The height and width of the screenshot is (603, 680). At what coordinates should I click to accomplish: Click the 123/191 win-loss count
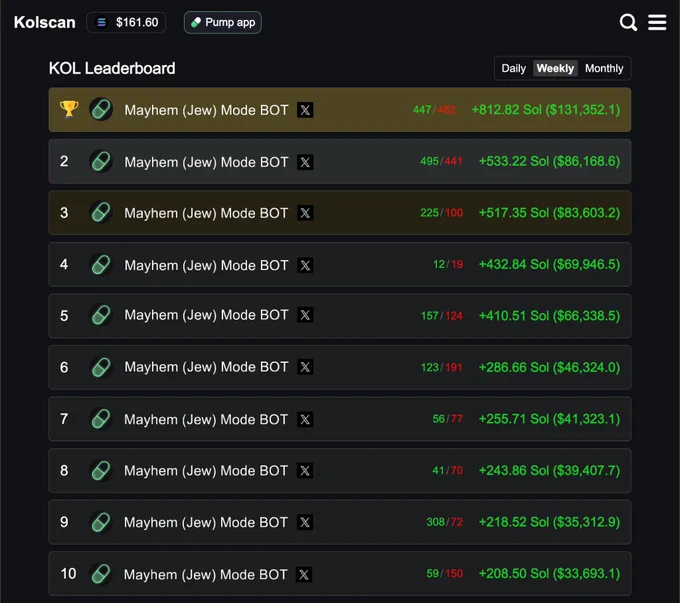point(441,367)
